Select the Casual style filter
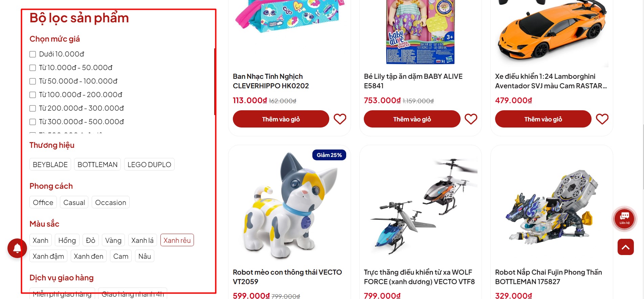This screenshot has height=299, width=644. click(x=74, y=202)
